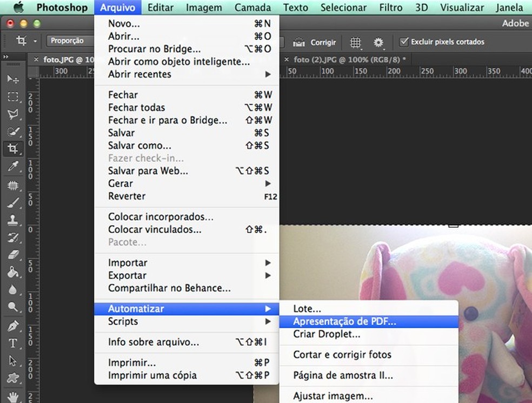Choose Salvar para Web option

tap(187, 170)
